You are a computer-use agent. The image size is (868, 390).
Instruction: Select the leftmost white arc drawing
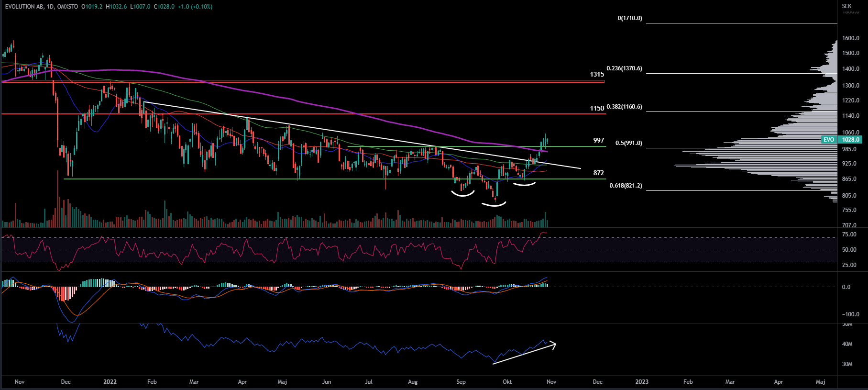pos(462,194)
